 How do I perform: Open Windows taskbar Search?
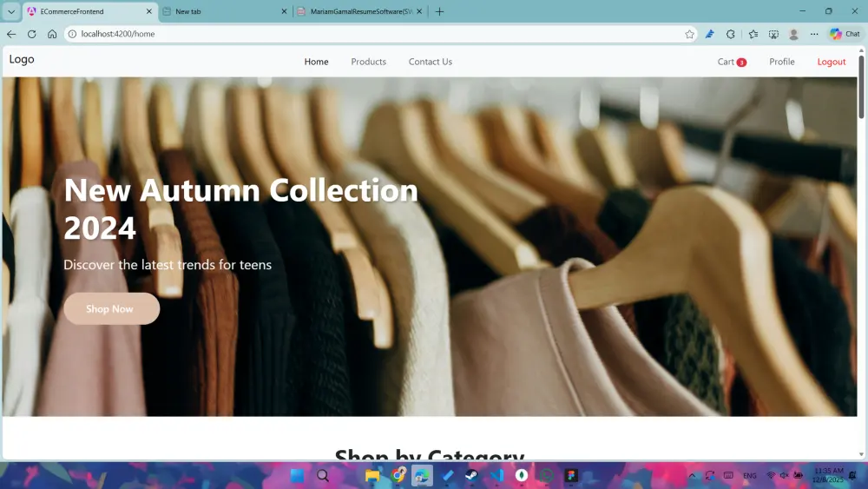(x=323, y=475)
